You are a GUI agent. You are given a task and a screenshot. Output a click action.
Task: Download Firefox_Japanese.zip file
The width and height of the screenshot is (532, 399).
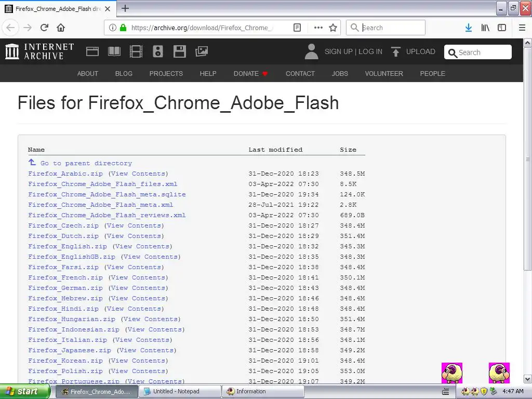point(70,351)
